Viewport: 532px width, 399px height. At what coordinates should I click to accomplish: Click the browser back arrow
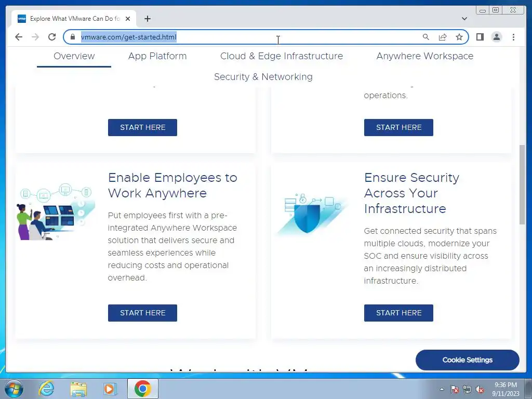(19, 37)
